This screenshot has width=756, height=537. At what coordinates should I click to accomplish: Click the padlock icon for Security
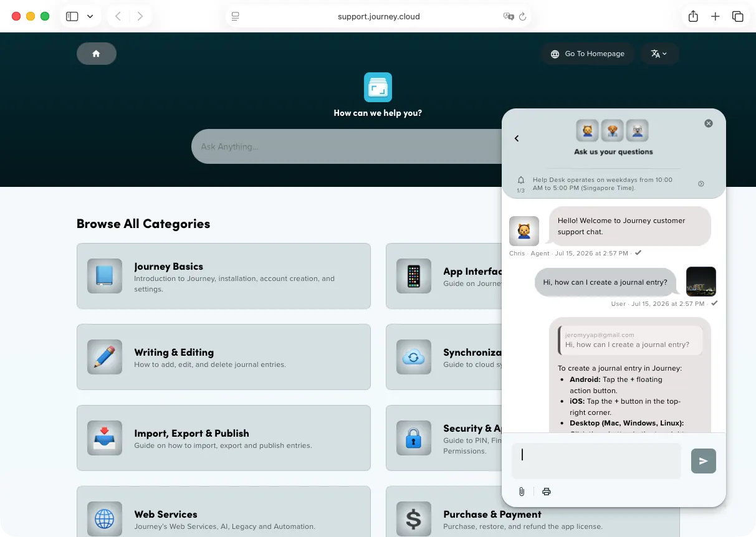[x=414, y=438]
